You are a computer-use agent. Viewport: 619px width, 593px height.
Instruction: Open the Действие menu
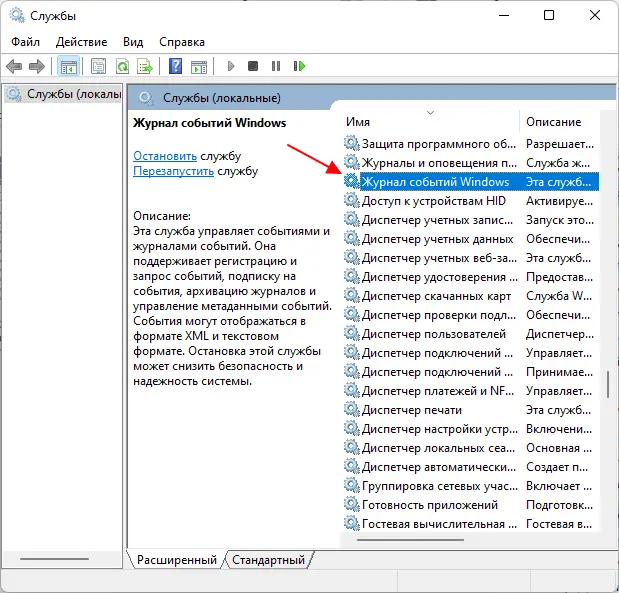pos(81,42)
